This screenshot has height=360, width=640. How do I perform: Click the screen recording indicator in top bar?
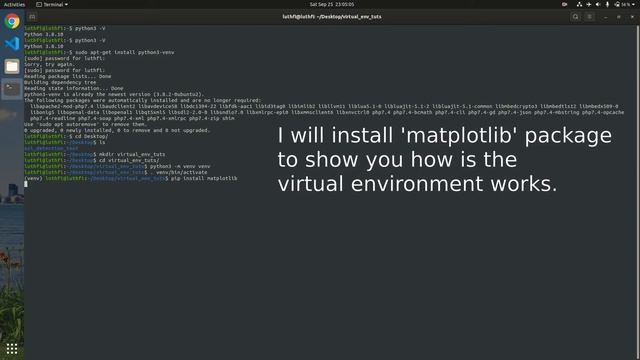click(564, 4)
